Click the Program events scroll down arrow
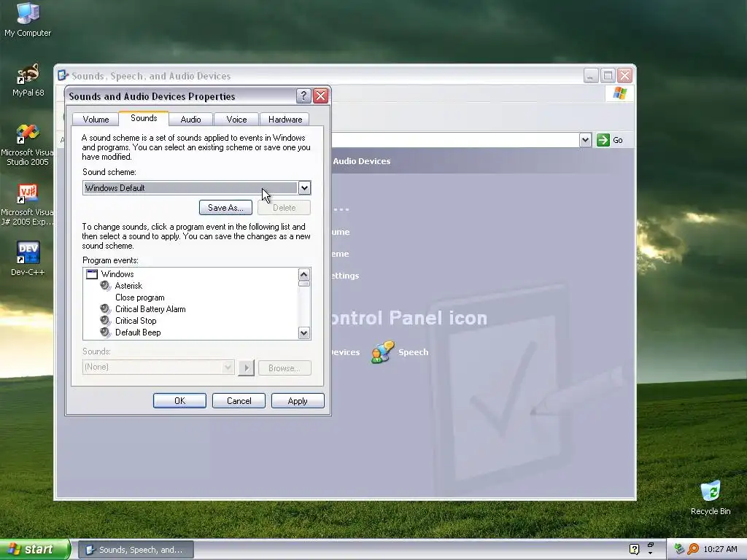The width and height of the screenshot is (747, 560). (304, 332)
